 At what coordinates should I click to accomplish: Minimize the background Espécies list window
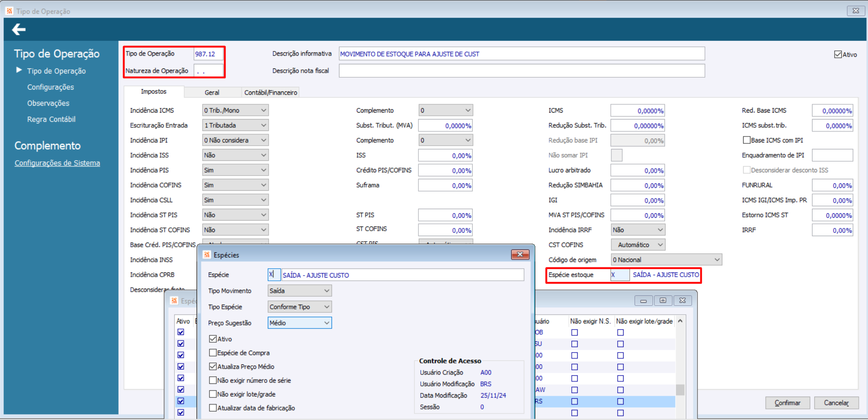point(643,301)
